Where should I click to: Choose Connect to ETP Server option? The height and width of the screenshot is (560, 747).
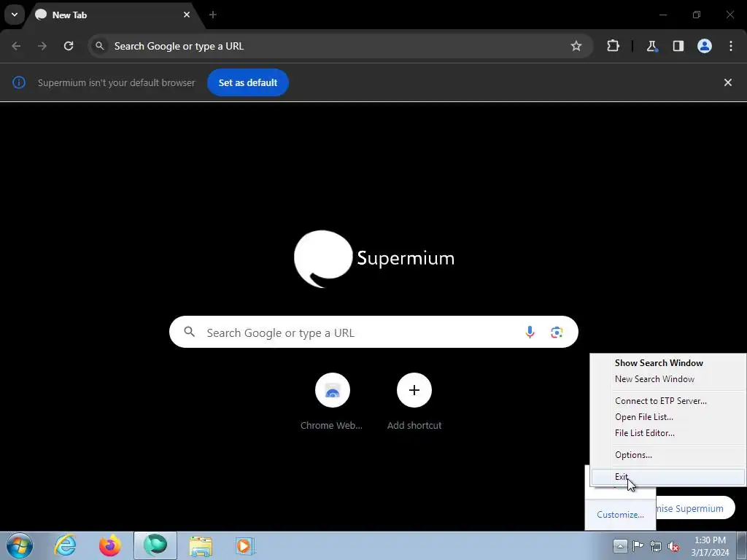668,401
